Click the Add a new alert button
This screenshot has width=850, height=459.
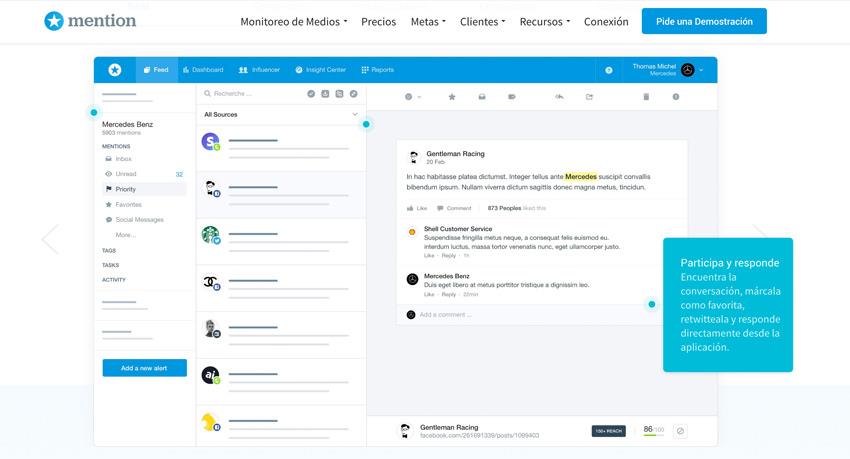click(145, 368)
